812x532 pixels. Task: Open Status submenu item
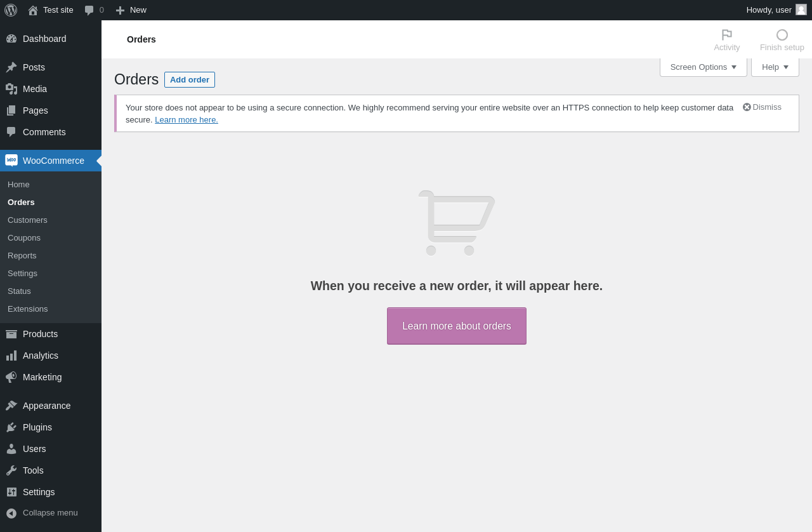pos(19,291)
